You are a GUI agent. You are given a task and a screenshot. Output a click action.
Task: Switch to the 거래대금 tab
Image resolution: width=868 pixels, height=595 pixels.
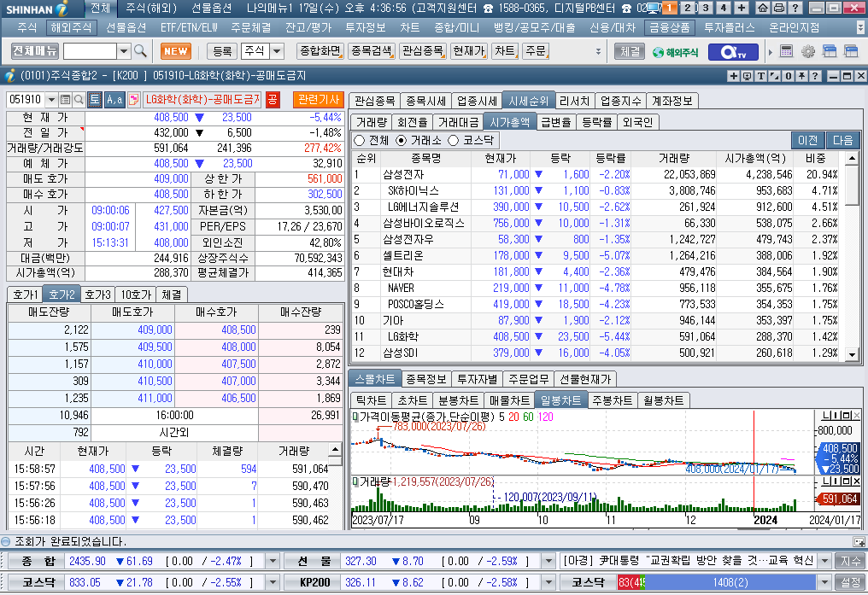point(459,122)
